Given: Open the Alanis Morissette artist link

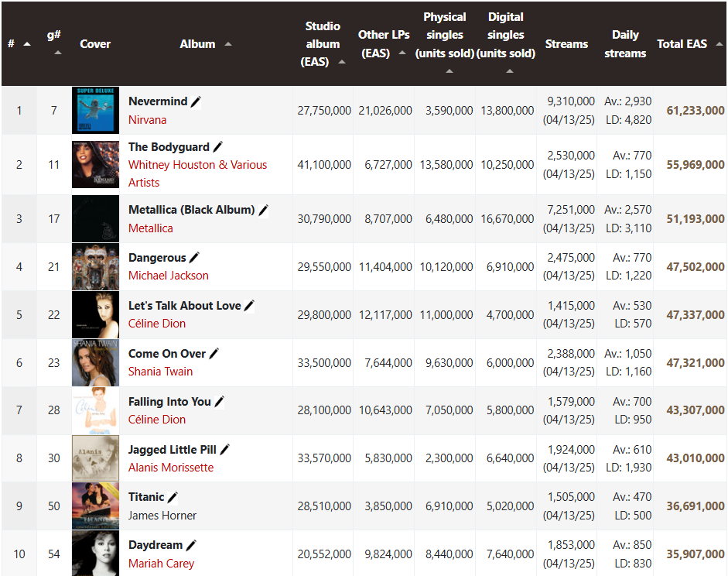Looking at the screenshot, I should coord(171,468).
